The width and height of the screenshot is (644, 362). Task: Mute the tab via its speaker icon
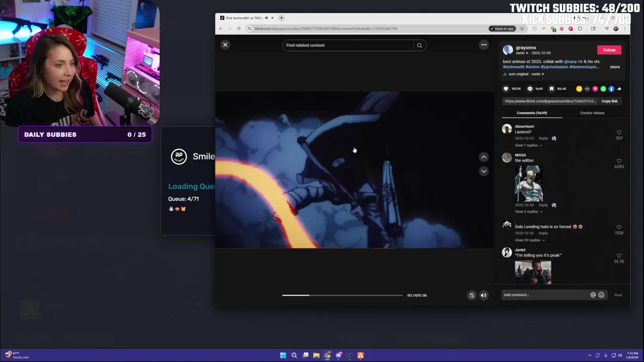click(266, 18)
